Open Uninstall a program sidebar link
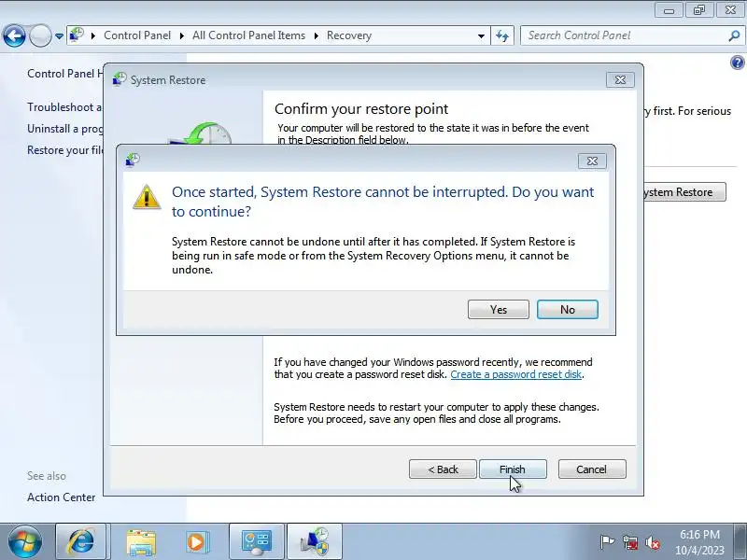The image size is (747, 560). coord(64,129)
